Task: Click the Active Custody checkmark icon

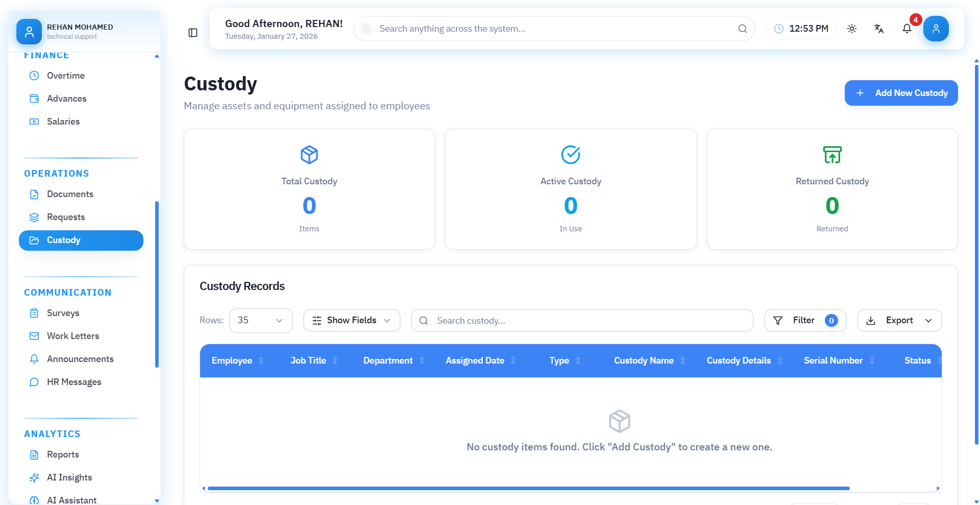Action: click(571, 155)
